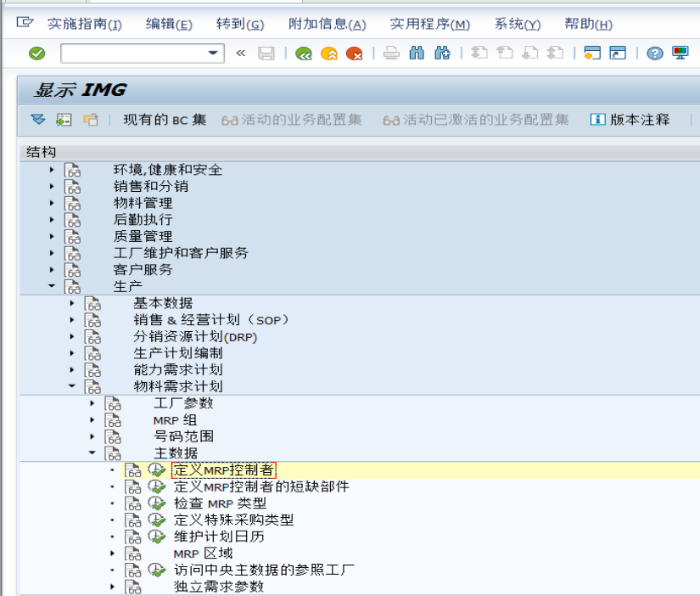Click the Generate Shortcut icon

tap(618, 53)
